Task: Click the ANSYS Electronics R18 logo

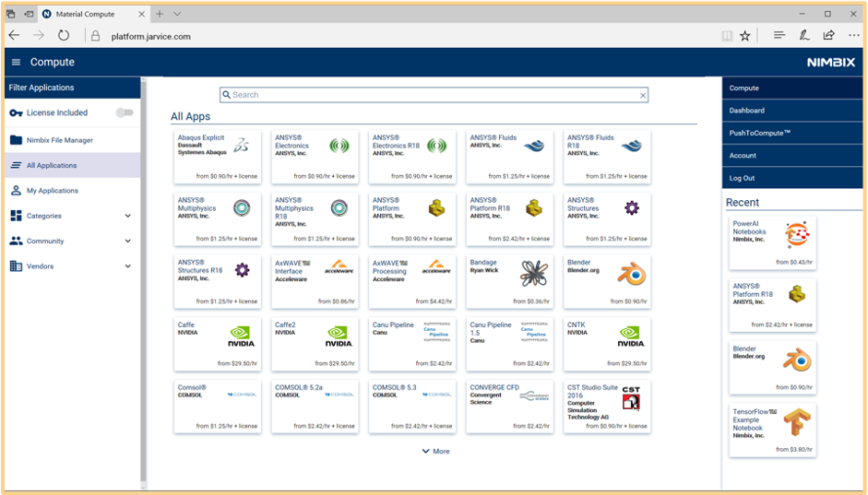Action: 436,146
